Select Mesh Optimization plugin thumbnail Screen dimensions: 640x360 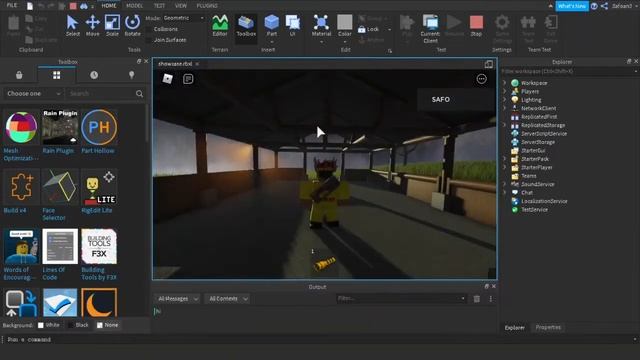click(21, 127)
